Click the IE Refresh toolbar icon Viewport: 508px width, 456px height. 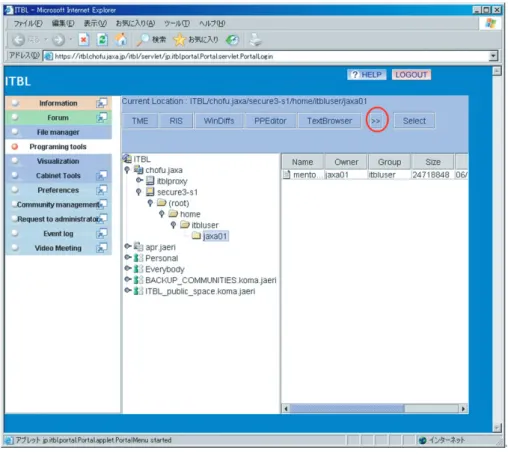click(x=102, y=40)
